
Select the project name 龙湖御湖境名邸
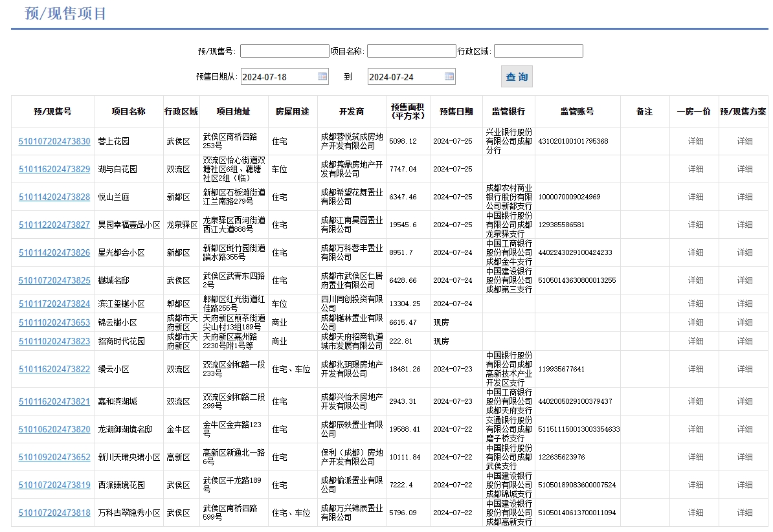(x=125, y=430)
